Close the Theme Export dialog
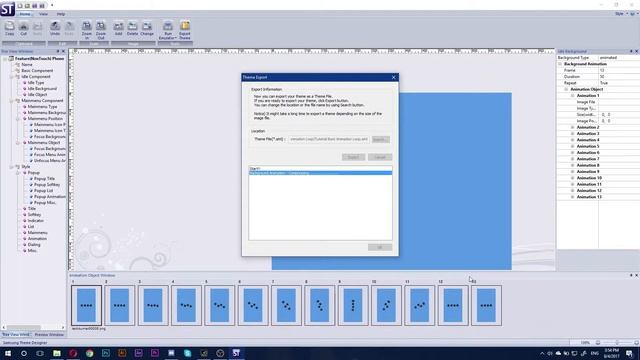 click(x=393, y=77)
